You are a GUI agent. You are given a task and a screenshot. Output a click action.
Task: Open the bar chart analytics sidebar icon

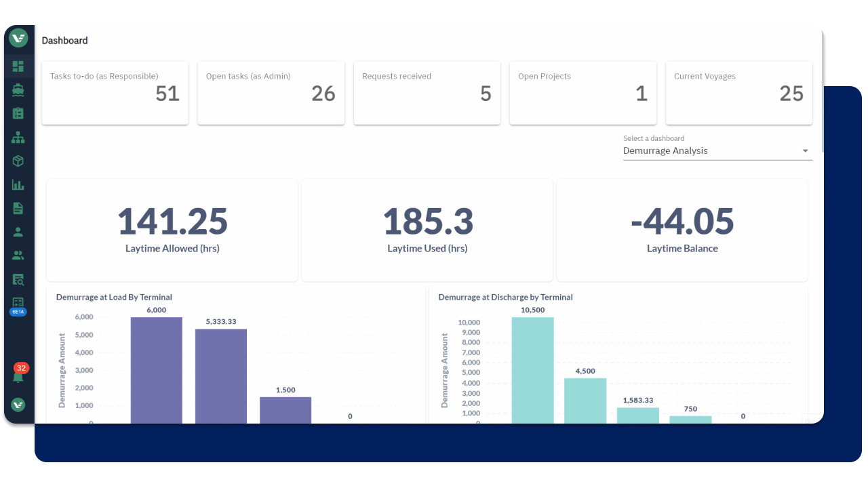point(18,184)
